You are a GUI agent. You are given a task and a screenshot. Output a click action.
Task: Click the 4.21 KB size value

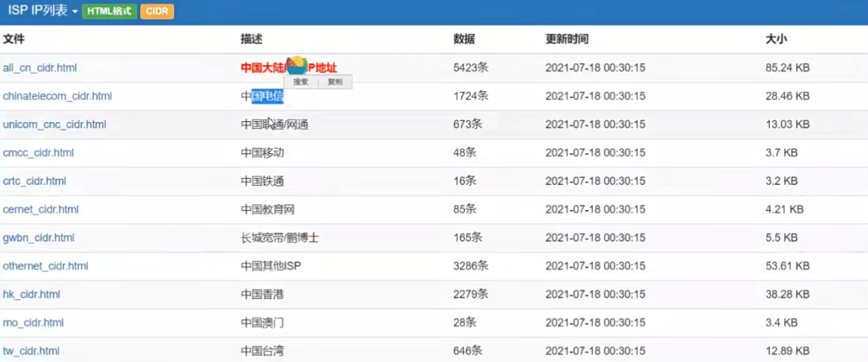coord(784,210)
